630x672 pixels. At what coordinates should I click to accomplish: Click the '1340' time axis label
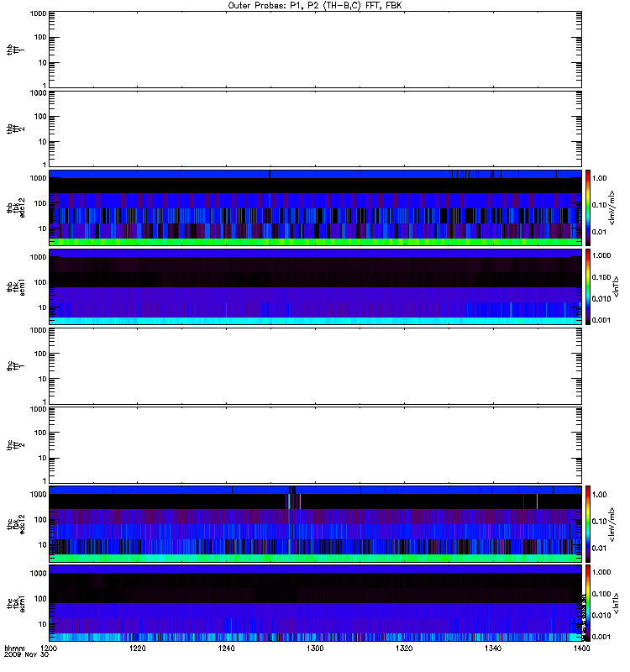click(493, 648)
